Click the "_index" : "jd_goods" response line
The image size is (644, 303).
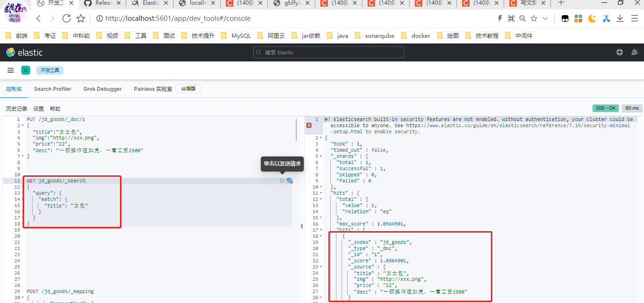tap(380, 242)
